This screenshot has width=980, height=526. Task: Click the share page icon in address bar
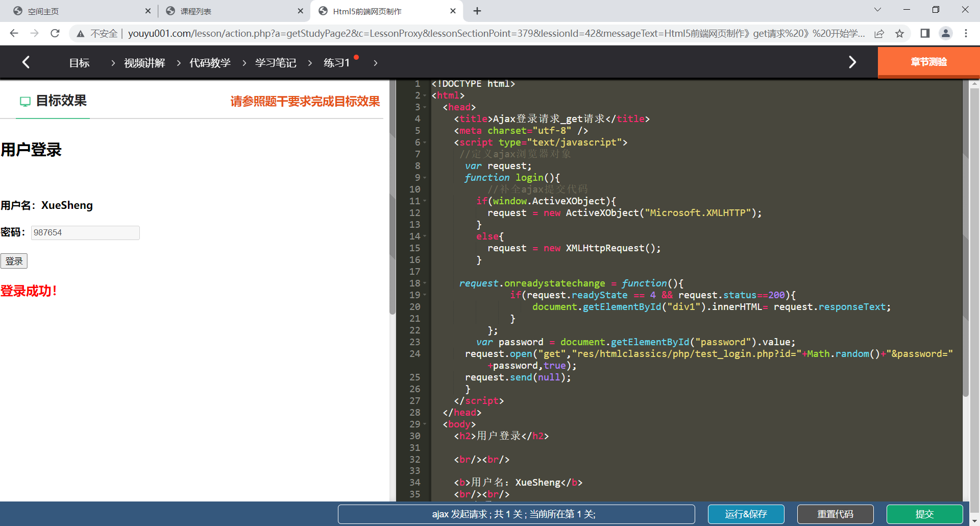click(x=879, y=34)
